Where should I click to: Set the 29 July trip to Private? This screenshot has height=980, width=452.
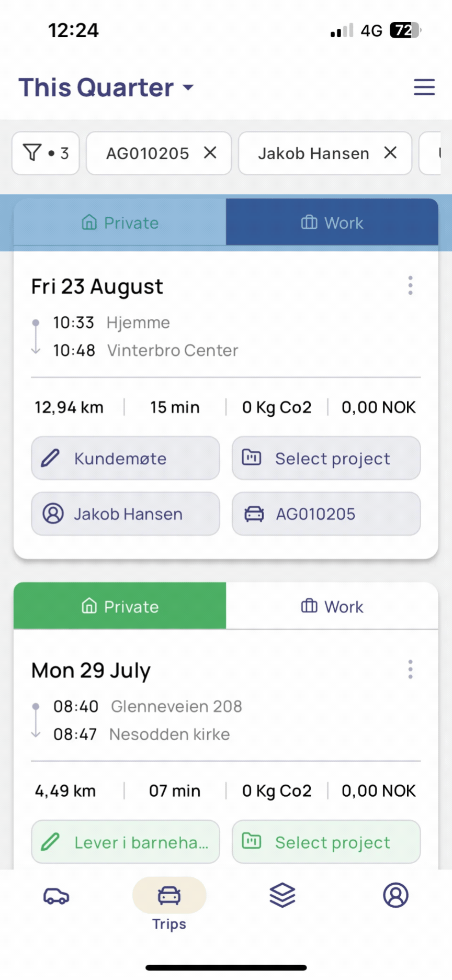120,606
